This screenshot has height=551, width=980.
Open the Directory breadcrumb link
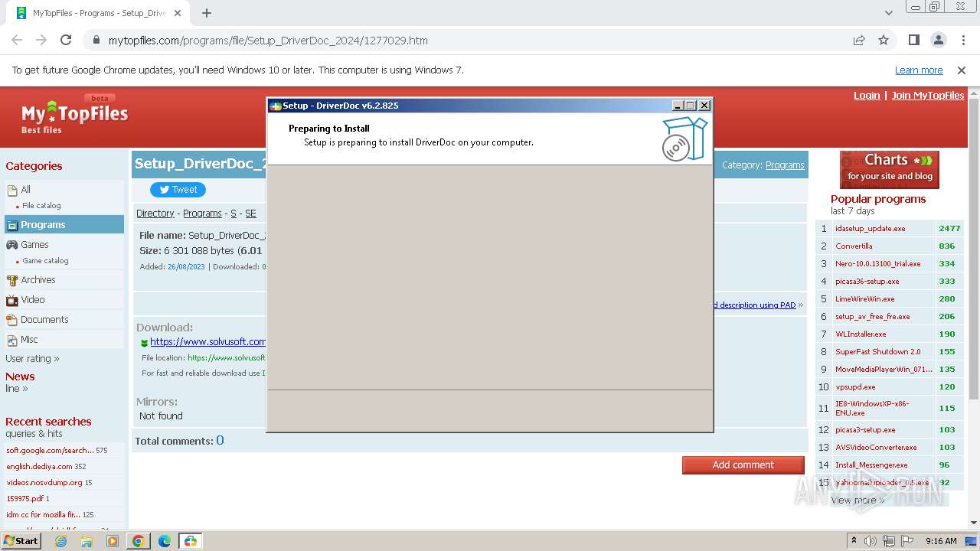point(155,214)
